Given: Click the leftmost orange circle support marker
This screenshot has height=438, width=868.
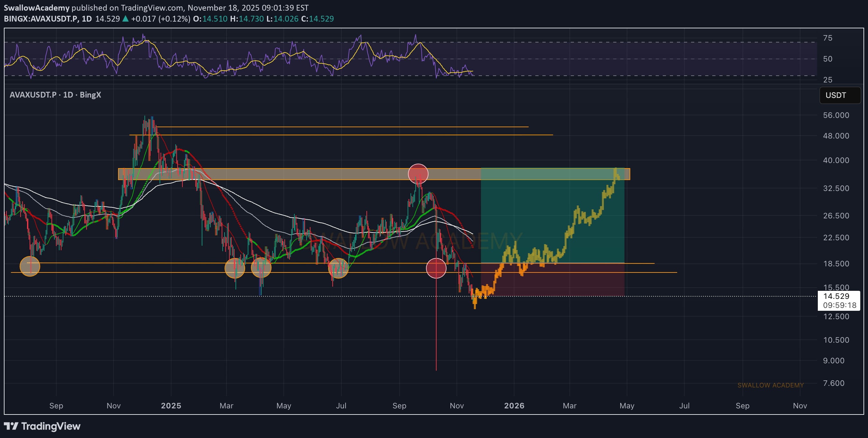Looking at the screenshot, I should (30, 266).
